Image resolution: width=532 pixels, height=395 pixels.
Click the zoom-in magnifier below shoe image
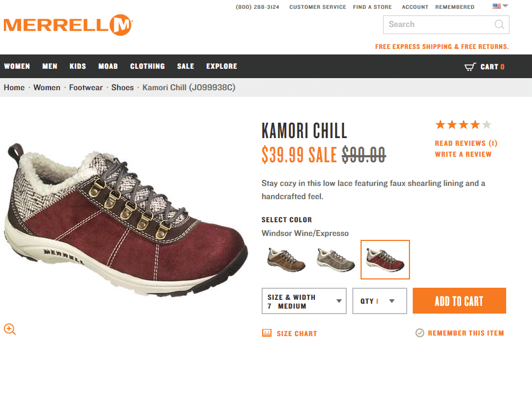point(10,329)
